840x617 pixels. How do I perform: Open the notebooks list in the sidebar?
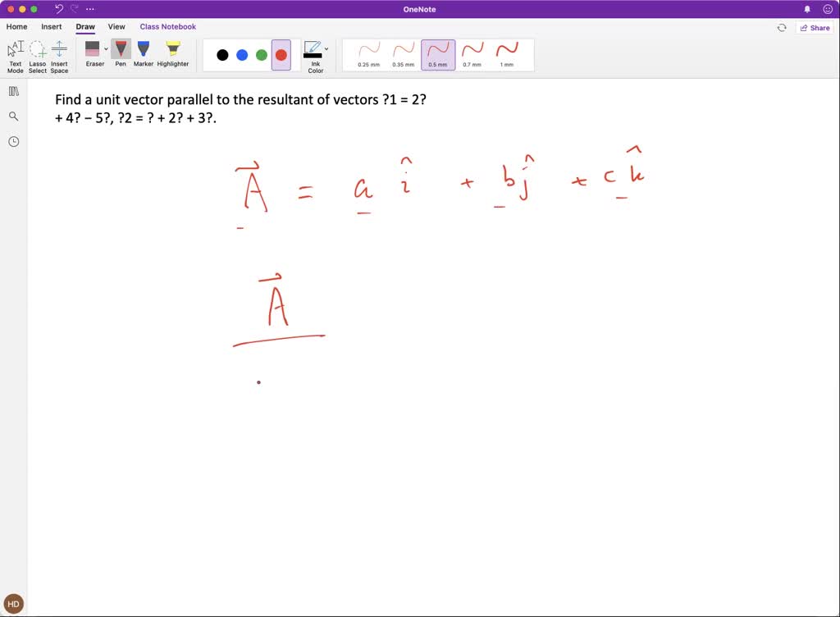pos(13,91)
